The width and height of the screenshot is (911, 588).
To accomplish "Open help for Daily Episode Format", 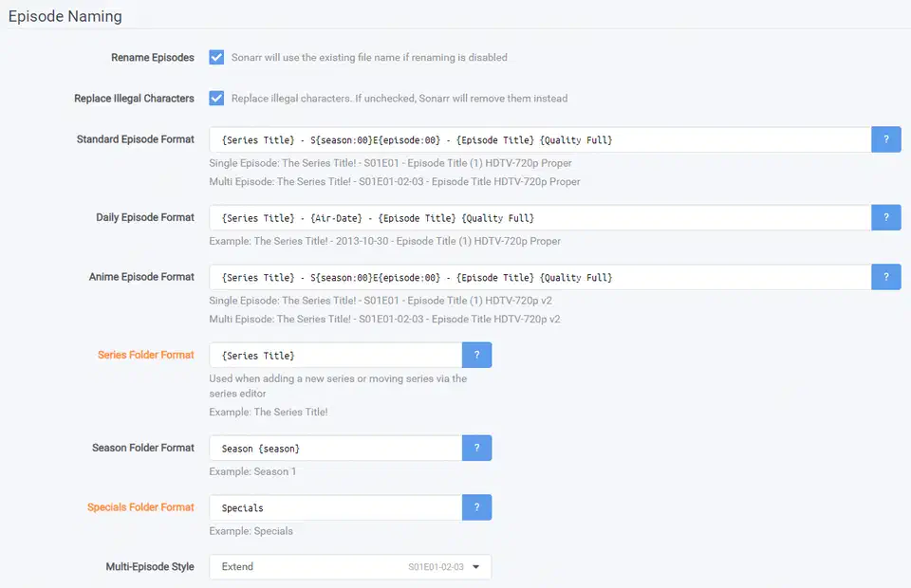I will click(x=886, y=218).
